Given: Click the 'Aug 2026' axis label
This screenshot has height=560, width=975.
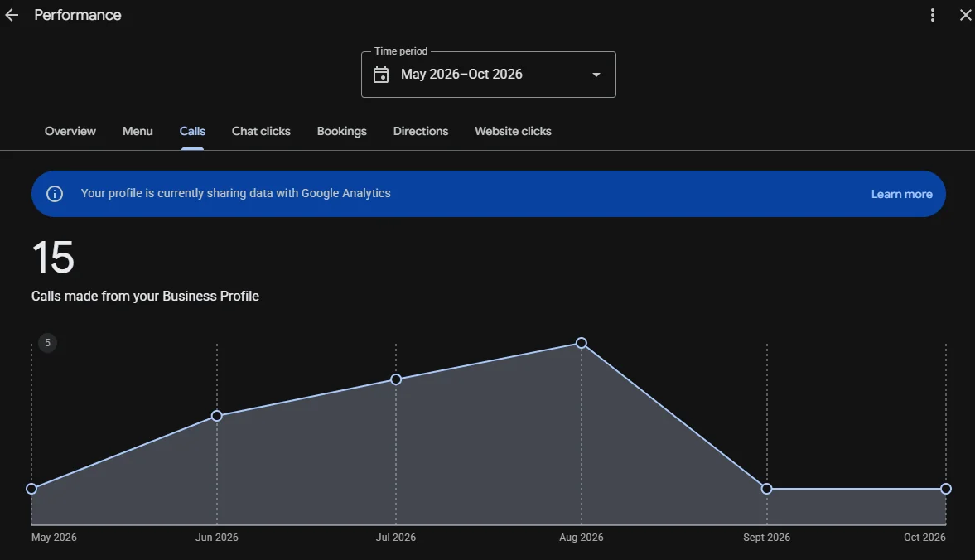Looking at the screenshot, I should pyautogui.click(x=581, y=538).
